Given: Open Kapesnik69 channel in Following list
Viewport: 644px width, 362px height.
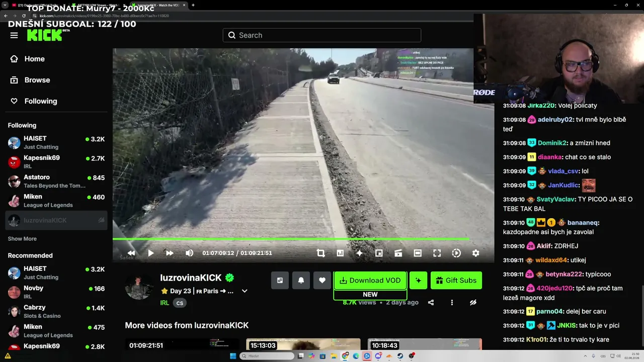Looking at the screenshot, I should tap(56, 162).
